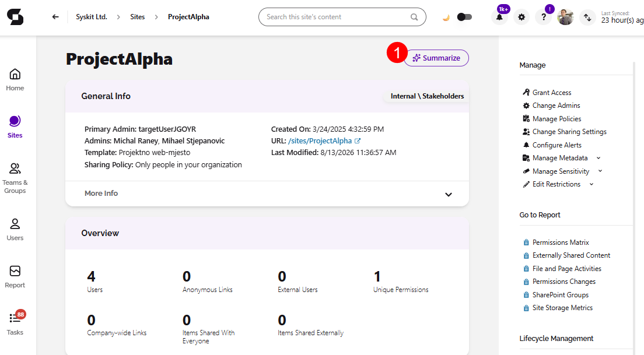This screenshot has width=644, height=355.
Task: Open Change Sharing Settings action
Action: coord(565,132)
